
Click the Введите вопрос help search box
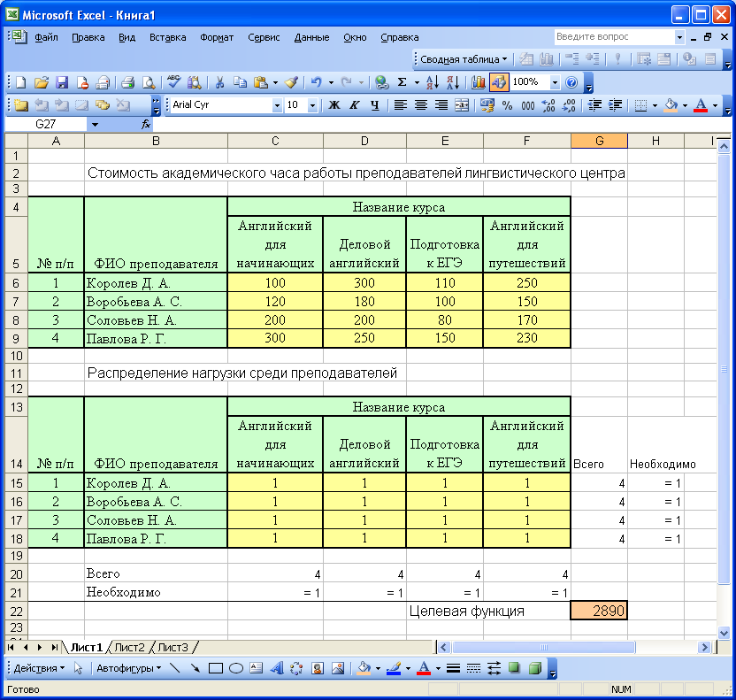[614, 36]
